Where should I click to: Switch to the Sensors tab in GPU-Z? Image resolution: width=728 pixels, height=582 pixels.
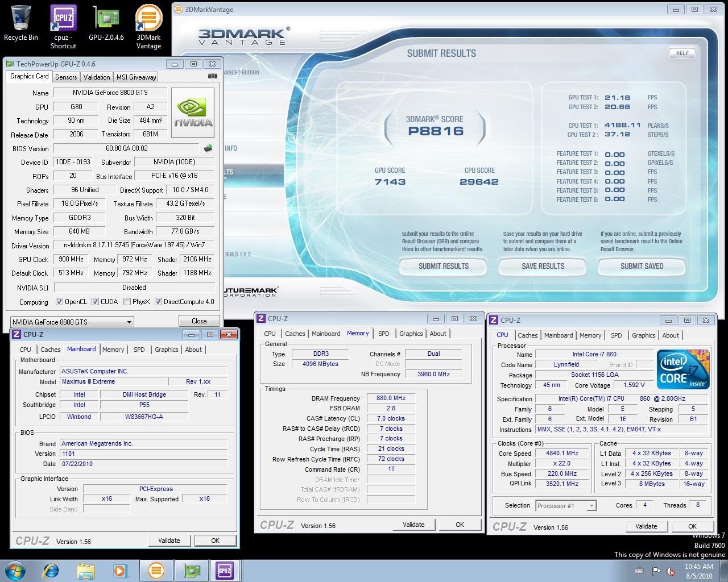[x=66, y=77]
